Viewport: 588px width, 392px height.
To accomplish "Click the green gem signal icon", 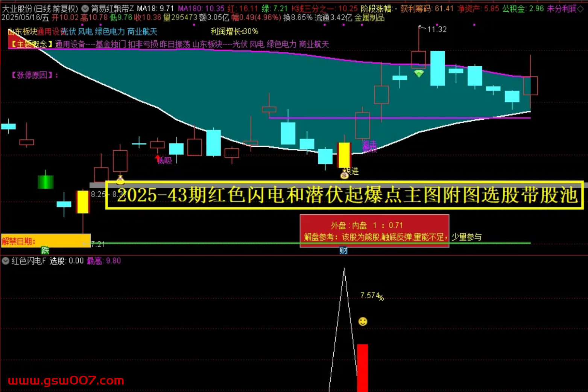I will click(x=419, y=73).
